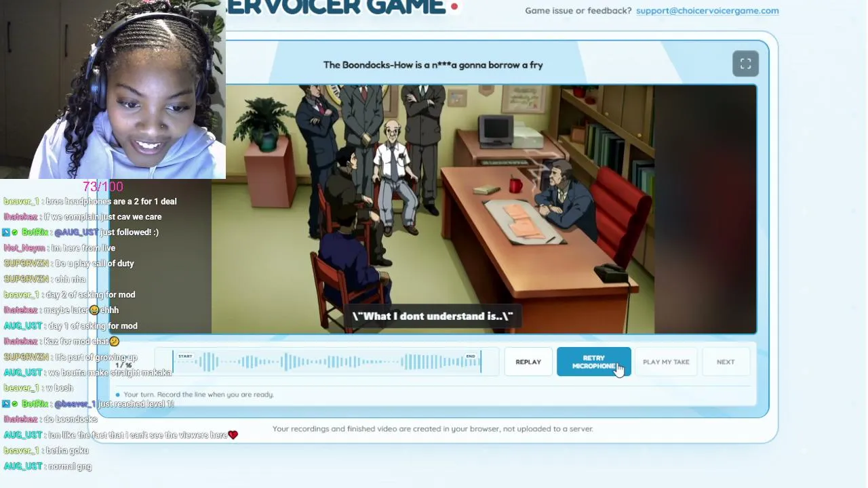Viewport: 868px width, 488px height.
Task: Click the clip title "The Boondocks-How is a n***a gonna borrow a fry"
Action: pyautogui.click(x=433, y=65)
